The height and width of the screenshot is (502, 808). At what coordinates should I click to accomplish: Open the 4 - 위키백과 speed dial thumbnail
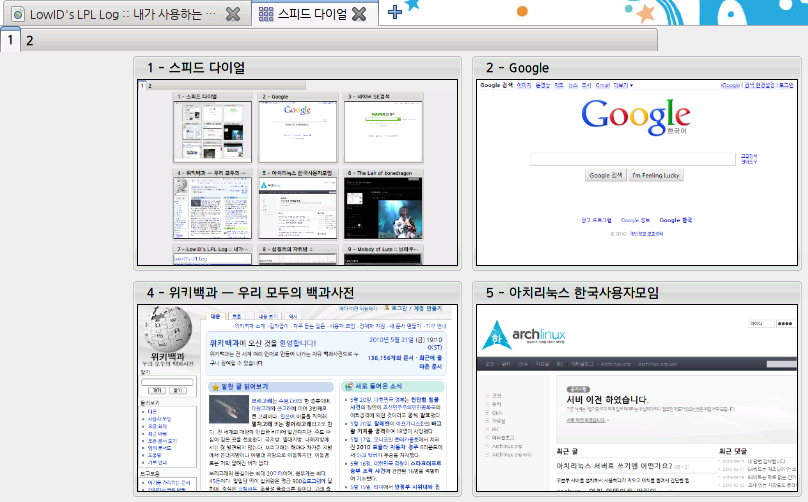pos(297,397)
